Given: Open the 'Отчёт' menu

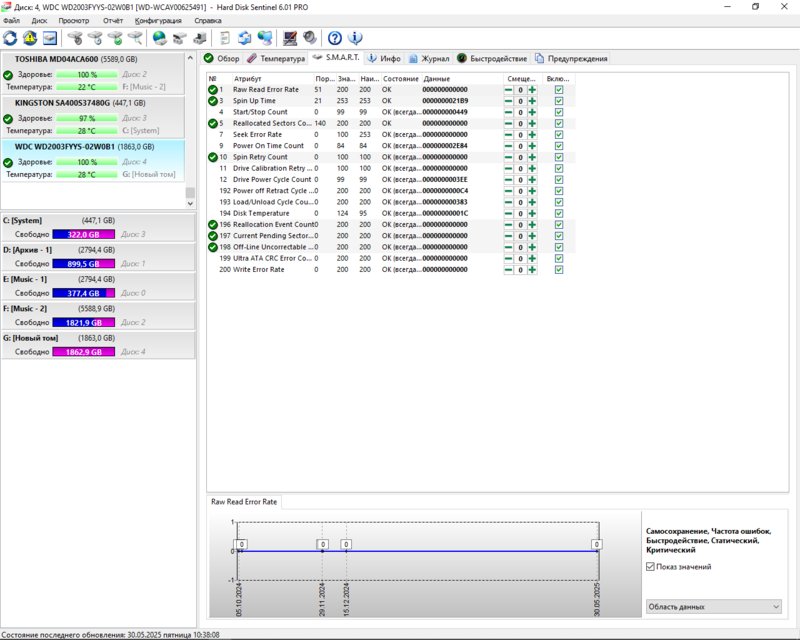Looking at the screenshot, I should pyautogui.click(x=113, y=20).
